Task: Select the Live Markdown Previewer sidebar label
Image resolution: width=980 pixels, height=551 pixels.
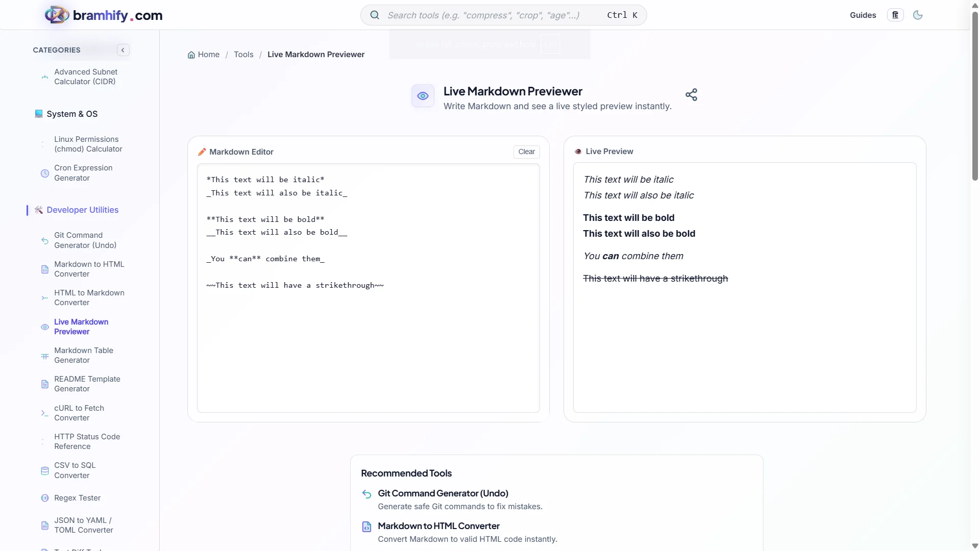Action: pos(81,327)
